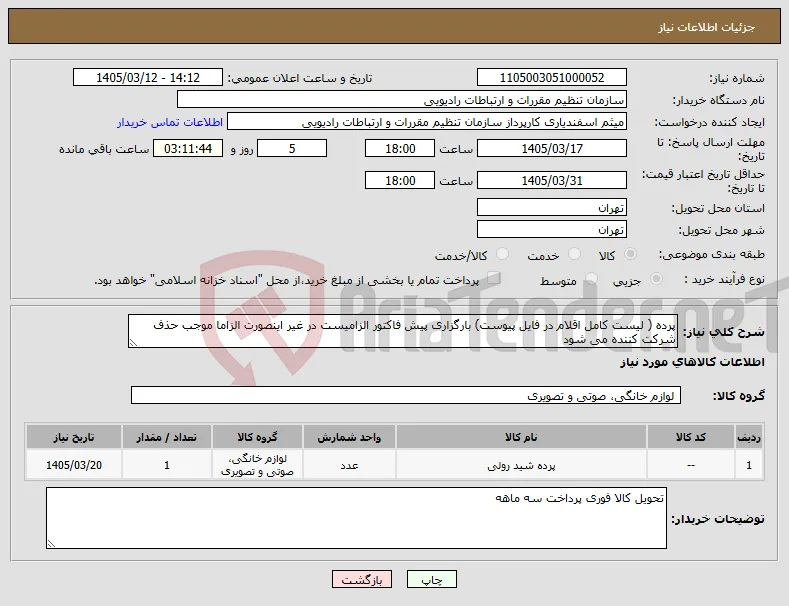
Task: Click the تاریخ نیاز column header
Action: (73, 437)
